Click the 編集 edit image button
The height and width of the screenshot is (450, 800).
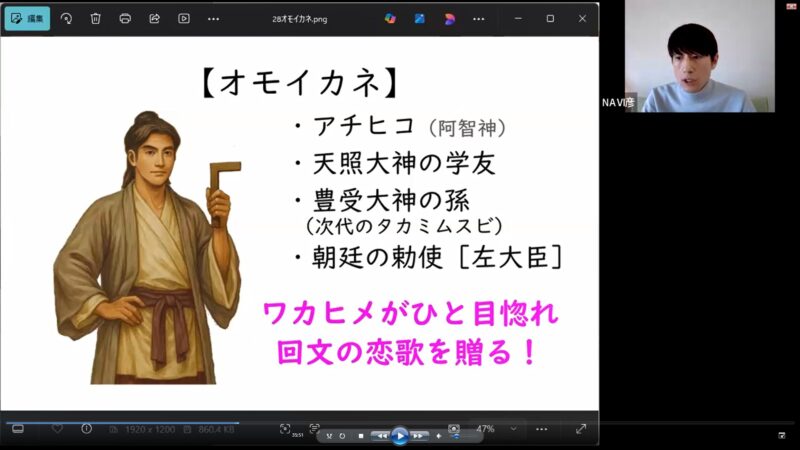pos(28,18)
